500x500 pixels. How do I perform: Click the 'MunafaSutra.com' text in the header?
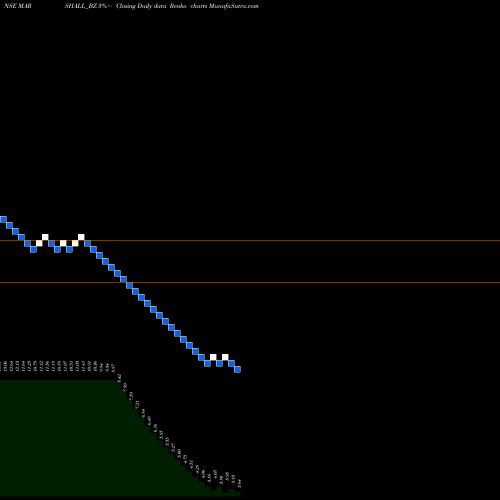234,6
